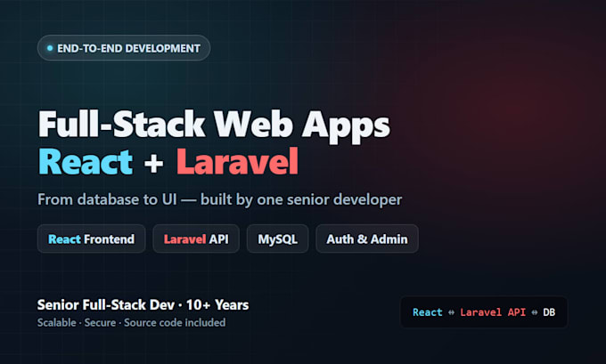The image size is (606, 364).
Task: Click the Senior Full-Stack Dev 10+ Years text
Action: 143,305
